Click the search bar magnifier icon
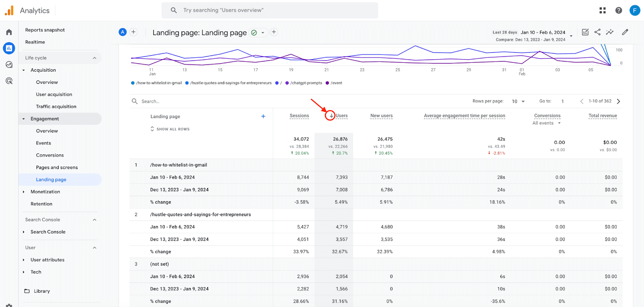Viewport: 644px width, 307px height. point(174,10)
